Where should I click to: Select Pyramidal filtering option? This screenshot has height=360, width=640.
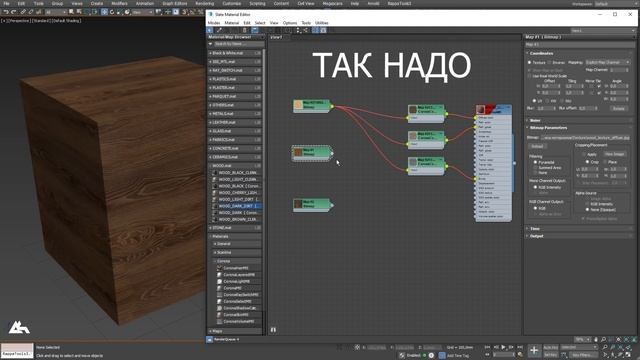pyautogui.click(x=535, y=162)
